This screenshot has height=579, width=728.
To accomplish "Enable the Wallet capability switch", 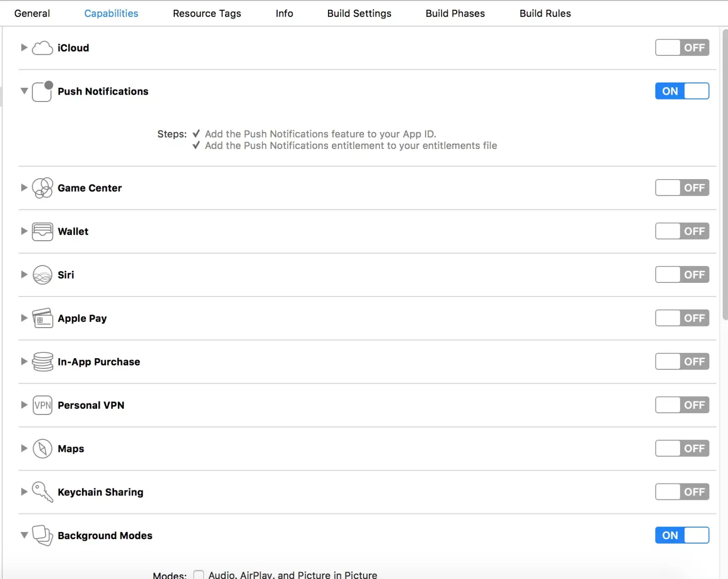I will 682,232.
